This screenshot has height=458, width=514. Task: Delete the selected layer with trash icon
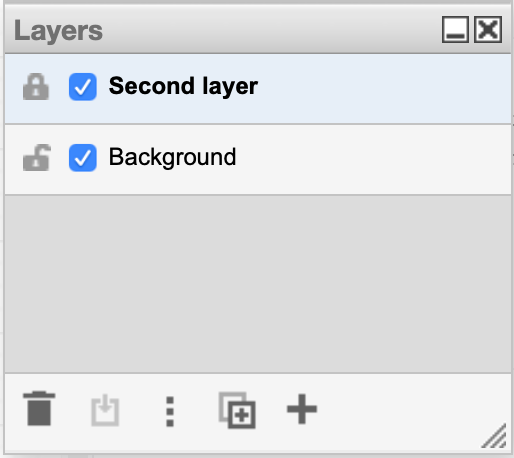tap(39, 409)
